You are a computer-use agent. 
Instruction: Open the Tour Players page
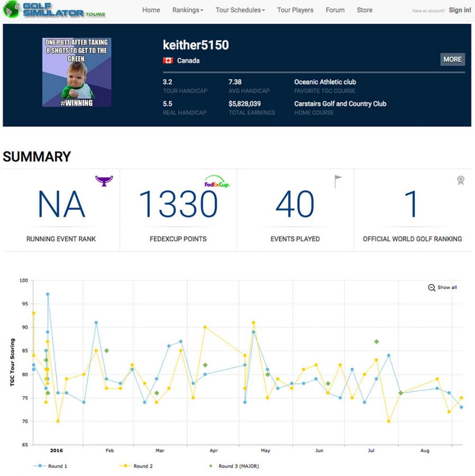[x=295, y=10]
